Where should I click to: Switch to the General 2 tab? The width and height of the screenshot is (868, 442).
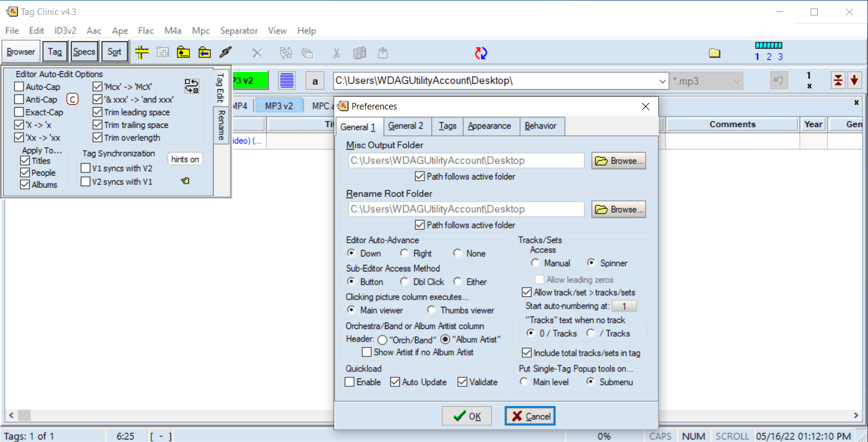(406, 126)
